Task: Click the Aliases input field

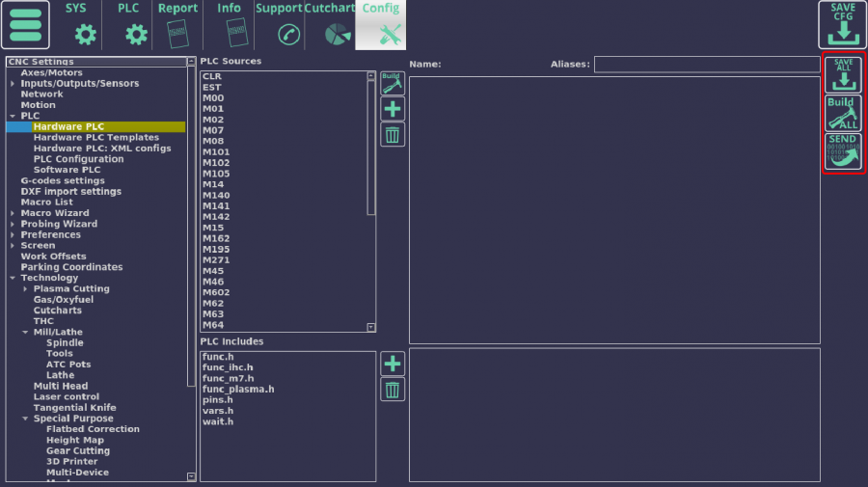Action: [707, 65]
